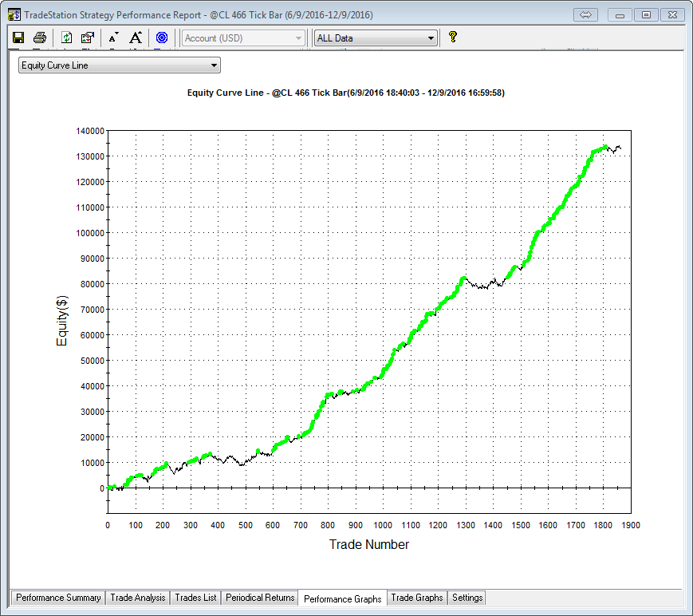This screenshot has height=616, width=693.
Task: Click the yellow Help question mark icon
Action: (x=452, y=37)
